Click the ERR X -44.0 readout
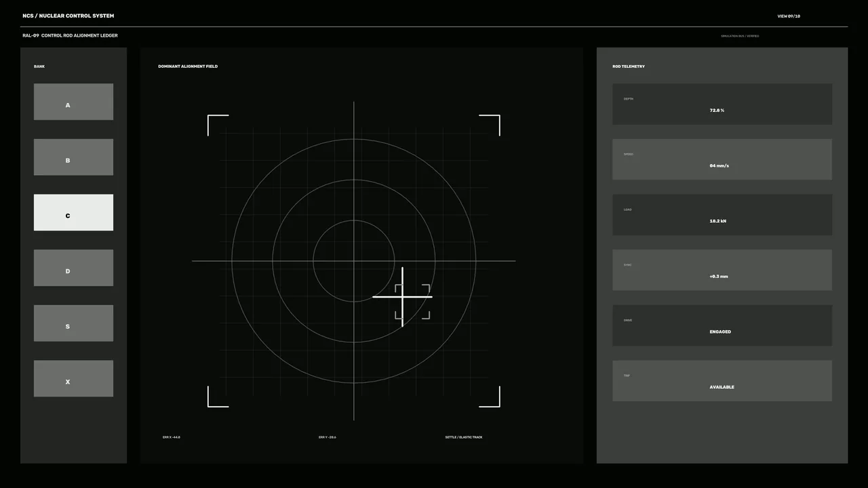This screenshot has width=868, height=488. point(172,437)
